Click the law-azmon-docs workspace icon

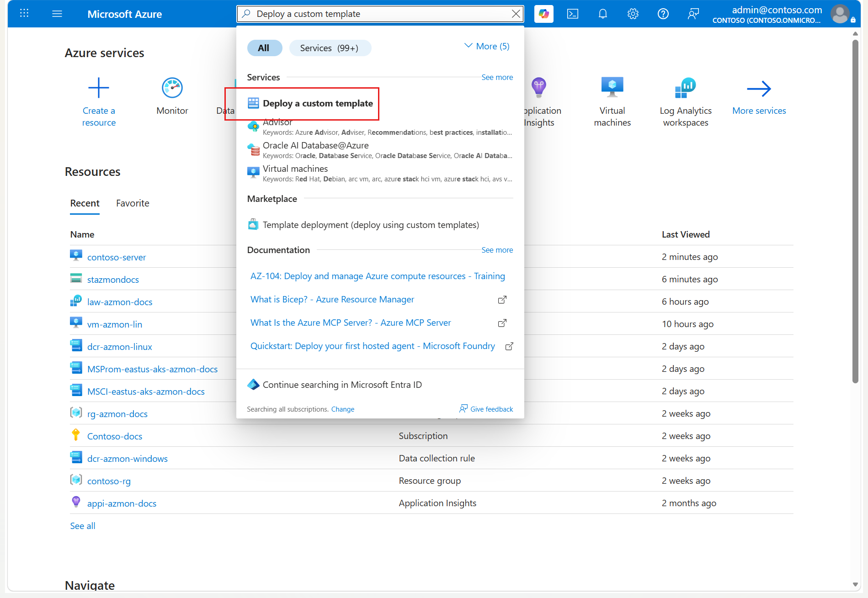(76, 301)
